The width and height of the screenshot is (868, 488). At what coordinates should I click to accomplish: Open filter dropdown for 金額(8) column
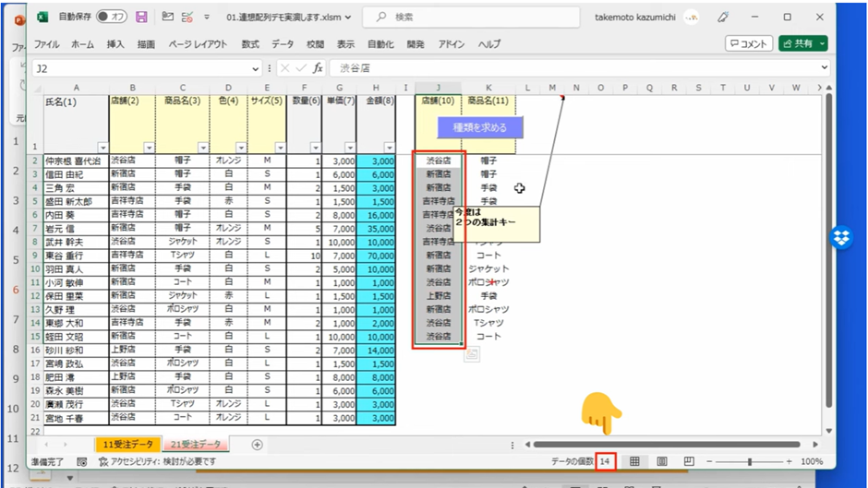pyautogui.click(x=388, y=147)
